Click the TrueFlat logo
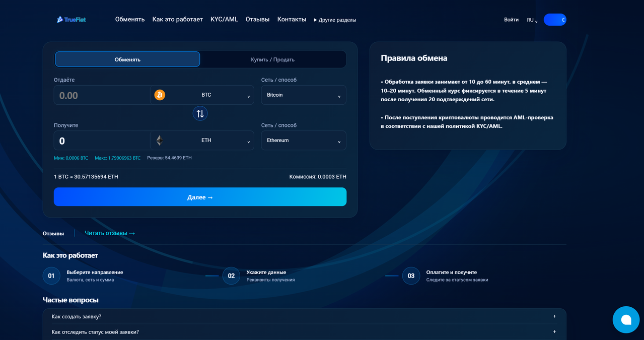This screenshot has height=340, width=644. (x=71, y=20)
